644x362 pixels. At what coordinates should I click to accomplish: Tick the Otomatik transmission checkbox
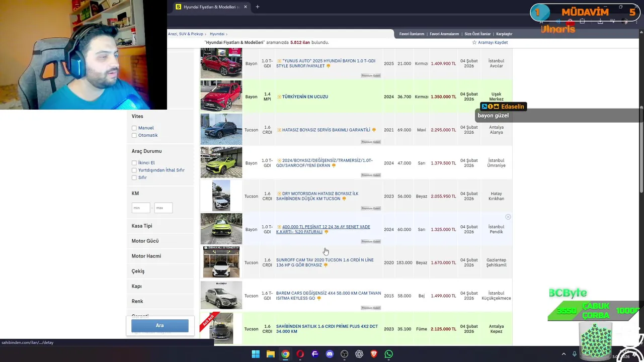pyautogui.click(x=134, y=135)
